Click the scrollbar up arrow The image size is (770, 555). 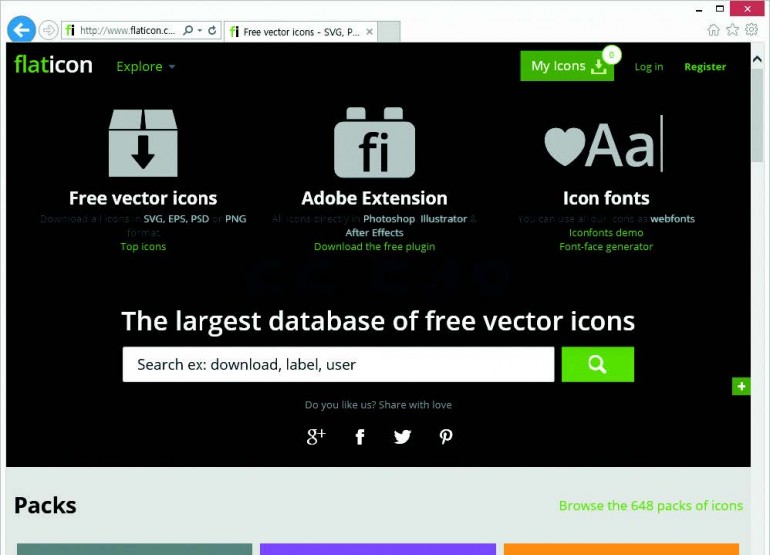pos(757,59)
